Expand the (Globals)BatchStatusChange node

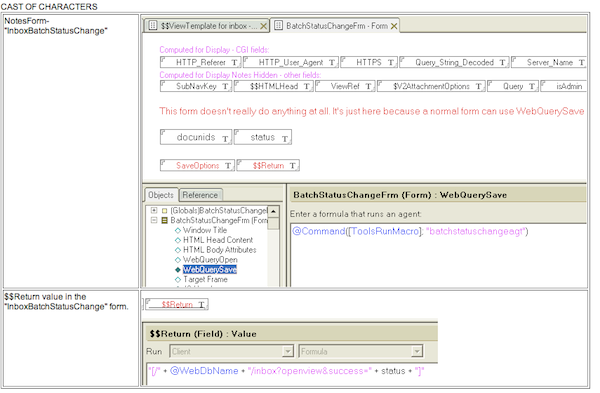154,210
